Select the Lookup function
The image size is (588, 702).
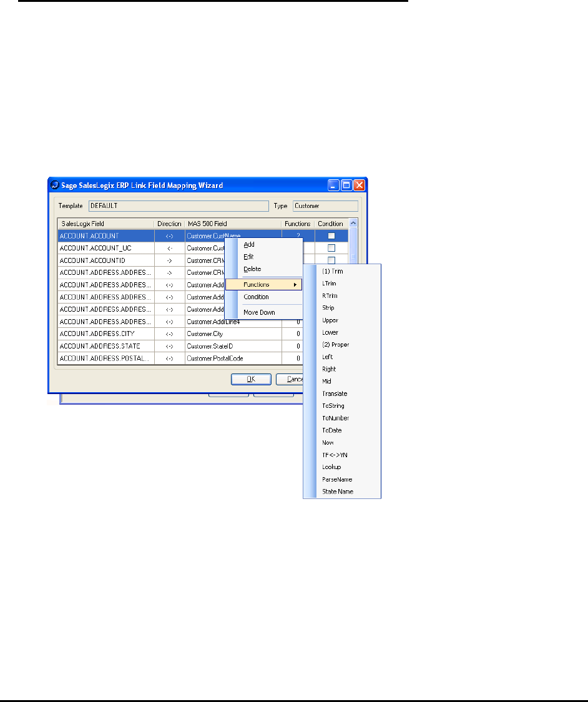coord(342,467)
